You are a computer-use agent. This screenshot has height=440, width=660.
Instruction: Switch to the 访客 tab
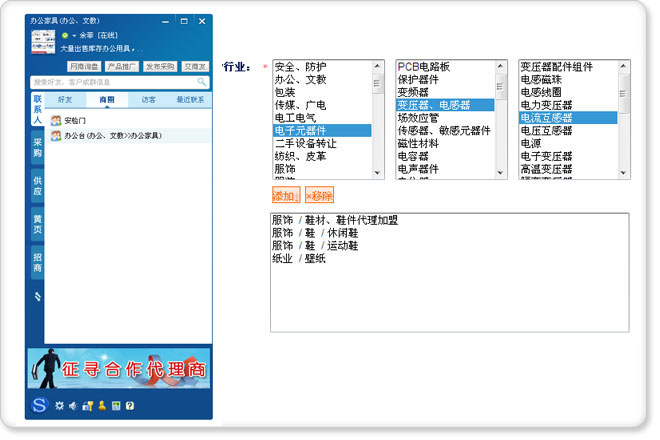tap(148, 100)
